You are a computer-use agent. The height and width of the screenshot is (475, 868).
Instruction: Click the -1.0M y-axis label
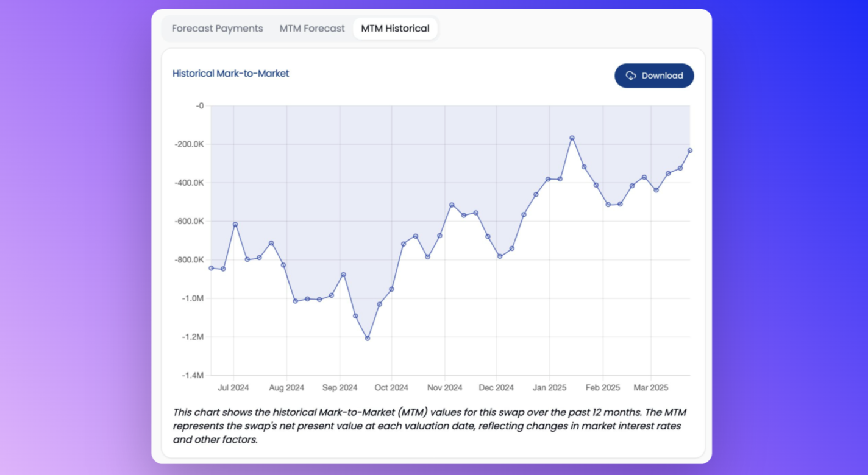point(192,298)
